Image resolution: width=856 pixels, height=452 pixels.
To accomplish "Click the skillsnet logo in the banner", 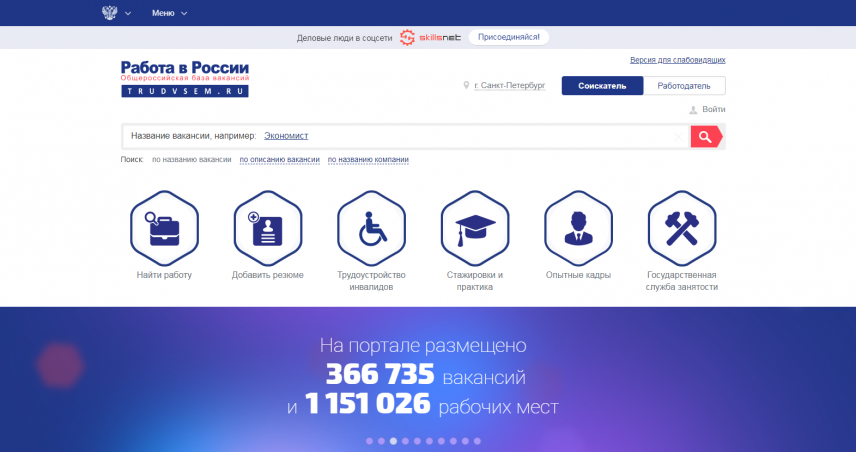I will [430, 38].
